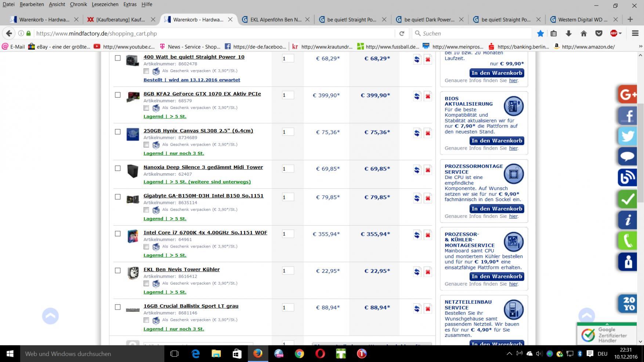Go to the Firefox home page
This screenshot has width=644, height=362.
coord(584,33)
